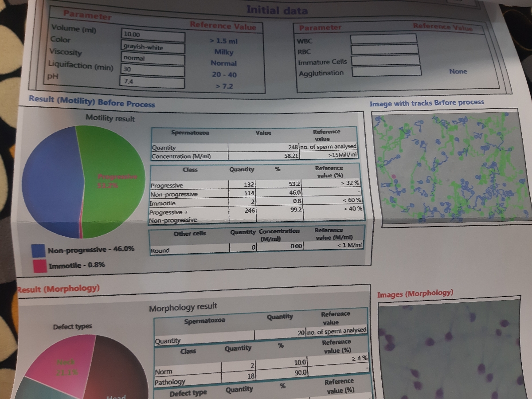Click the empty WBC field

383,39
